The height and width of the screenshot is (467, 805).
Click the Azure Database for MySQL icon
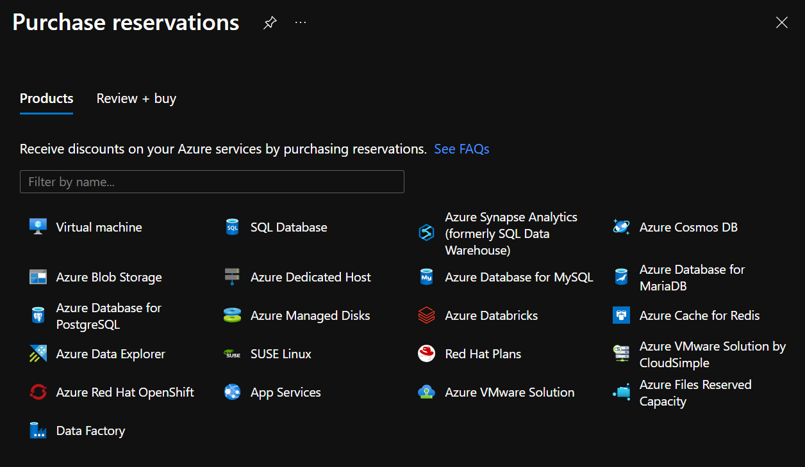click(426, 277)
